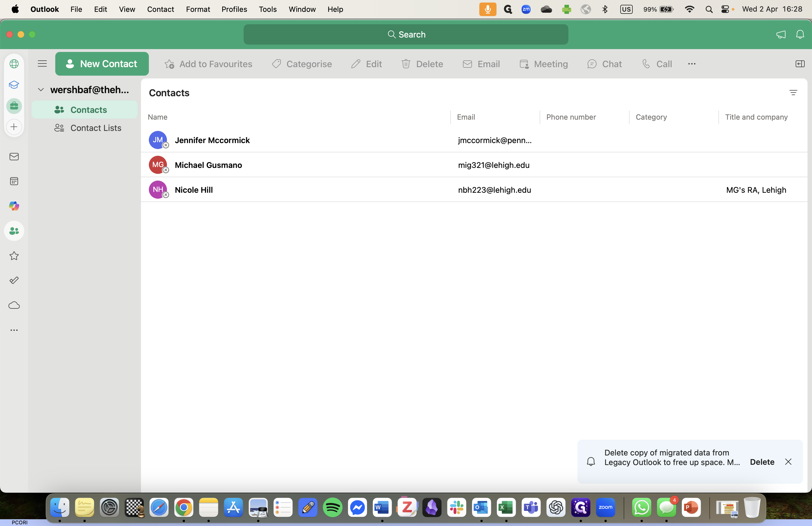This screenshot has height=526, width=812.
Task: Click the JM avatar
Action: click(158, 140)
